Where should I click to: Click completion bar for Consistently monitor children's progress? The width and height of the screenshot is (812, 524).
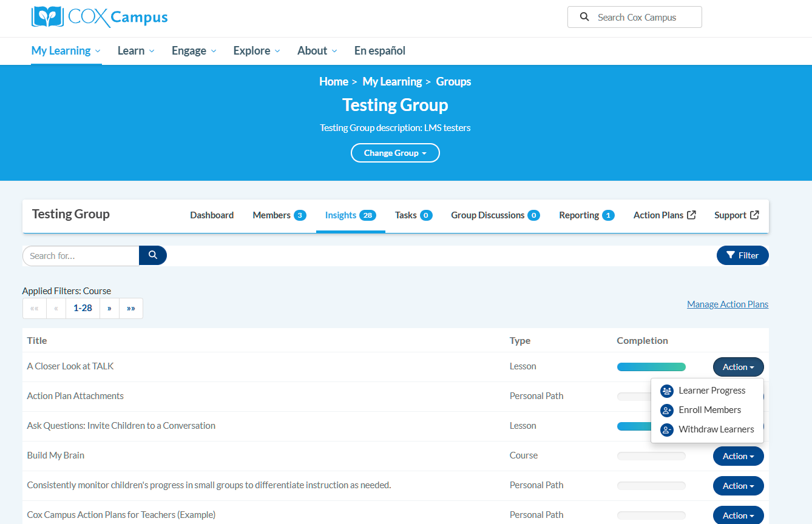[x=651, y=486]
